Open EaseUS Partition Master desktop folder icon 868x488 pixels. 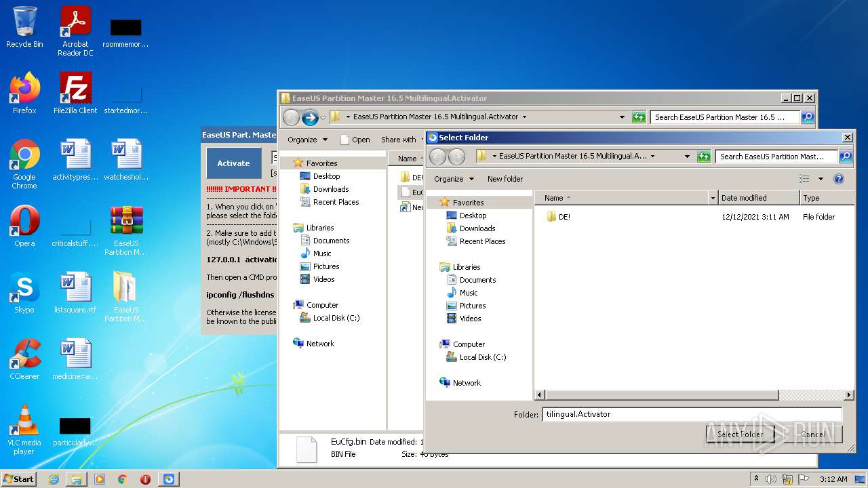coord(126,297)
